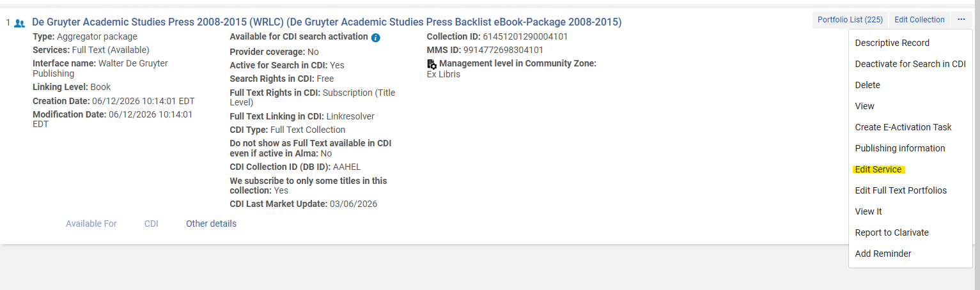The image size is (980, 290).
Task: Click the Ex Libris management level value
Action: [x=444, y=74]
